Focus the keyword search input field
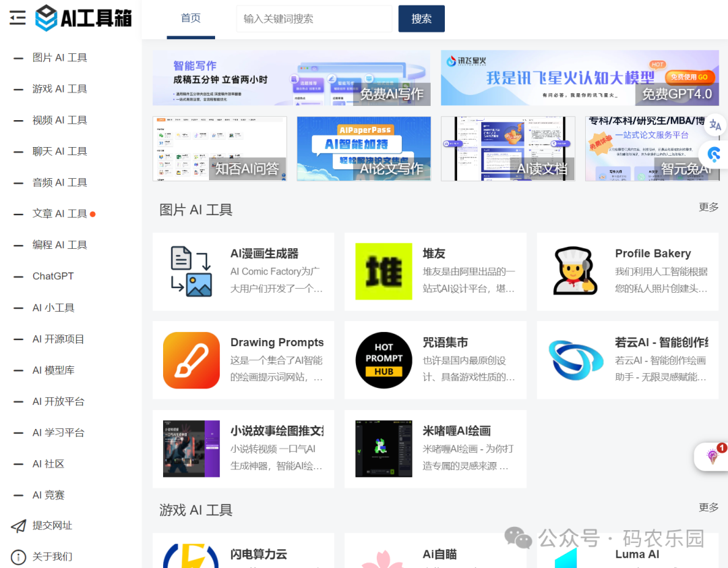 314,19
